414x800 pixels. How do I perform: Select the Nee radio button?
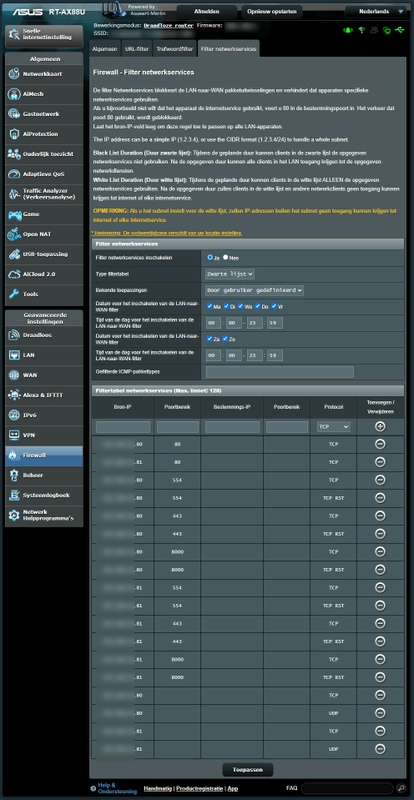226,258
